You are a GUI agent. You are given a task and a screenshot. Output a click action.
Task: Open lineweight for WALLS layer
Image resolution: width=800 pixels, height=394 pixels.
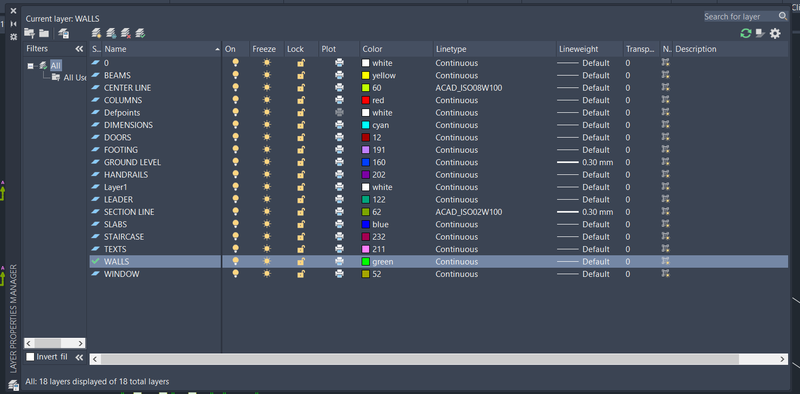583,261
